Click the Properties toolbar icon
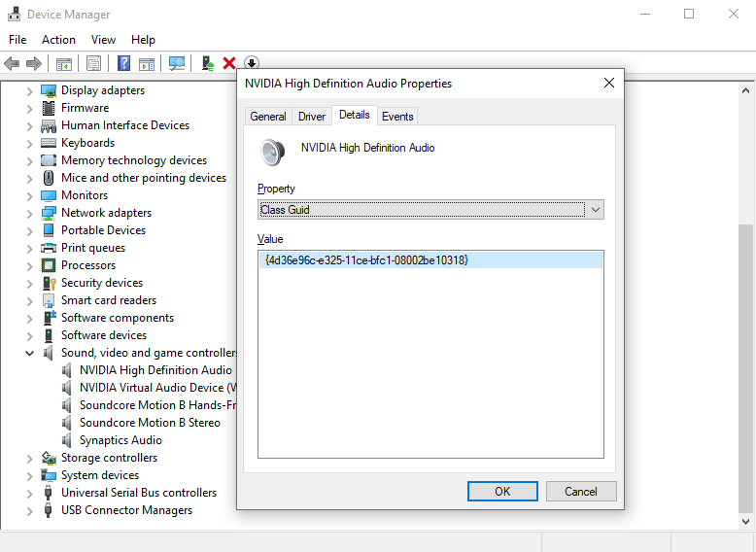 [x=93, y=63]
